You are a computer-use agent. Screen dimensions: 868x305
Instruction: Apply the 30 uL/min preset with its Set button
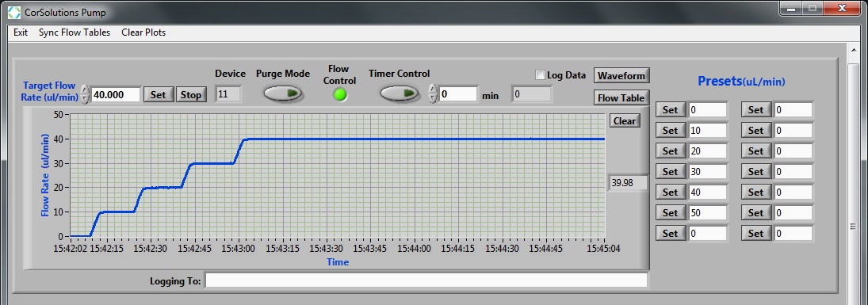click(671, 172)
